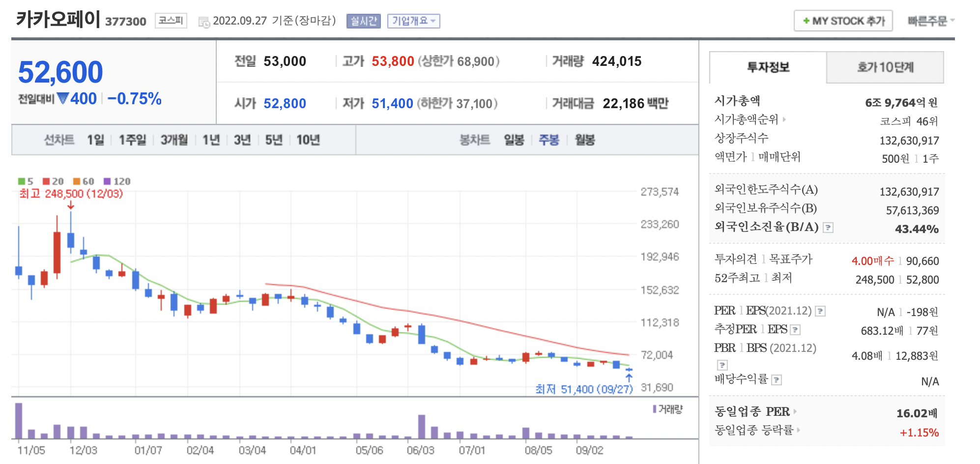Click the 전일 value 53,000

pos(285,61)
